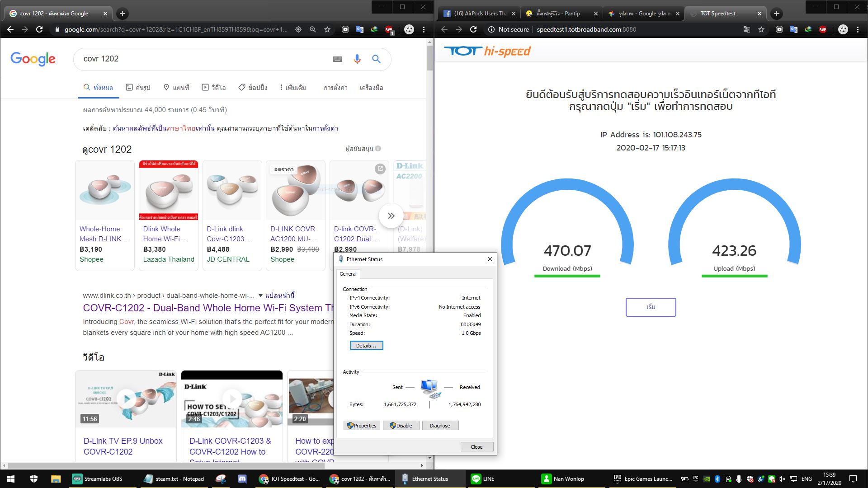
Task: Click the Not secure info icon
Action: [491, 29]
